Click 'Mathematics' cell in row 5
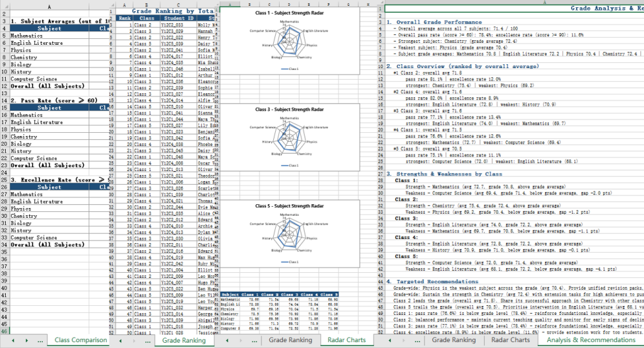Screen dimensions: 644x348 click(49, 36)
